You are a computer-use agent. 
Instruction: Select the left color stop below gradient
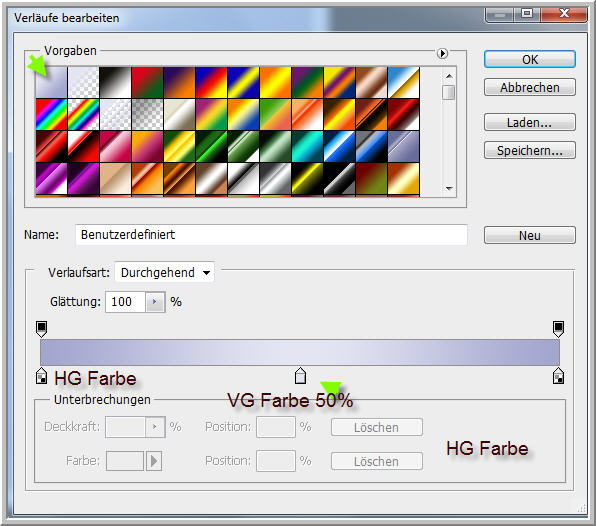coord(41,375)
